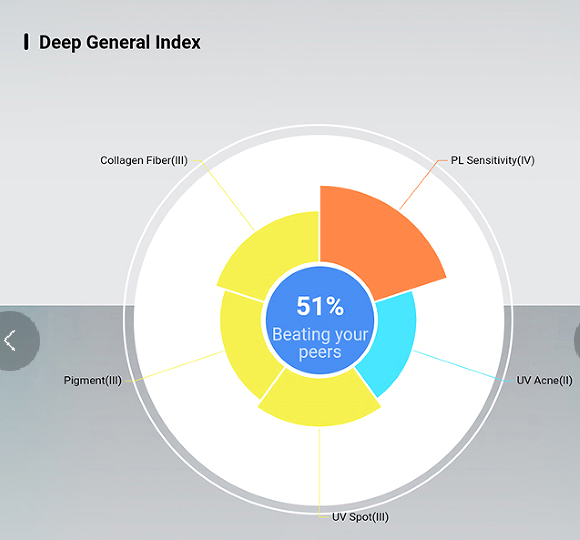Click the 51% percentage text

[x=320, y=306]
